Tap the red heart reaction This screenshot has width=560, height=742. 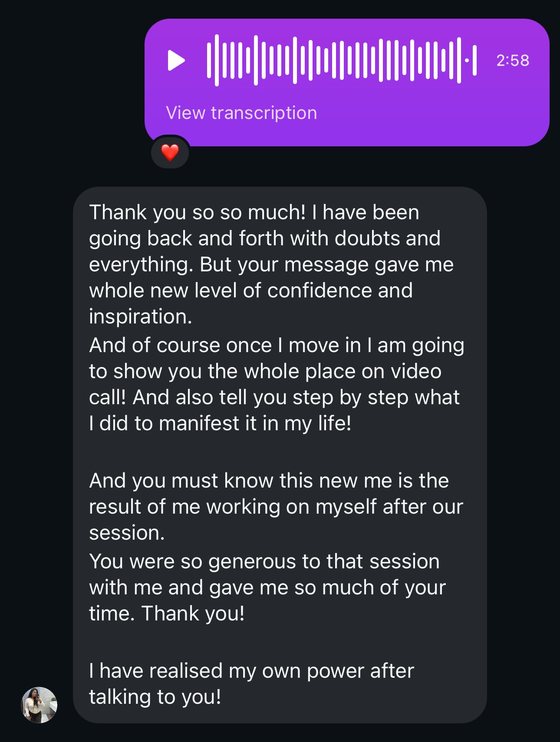point(170,152)
